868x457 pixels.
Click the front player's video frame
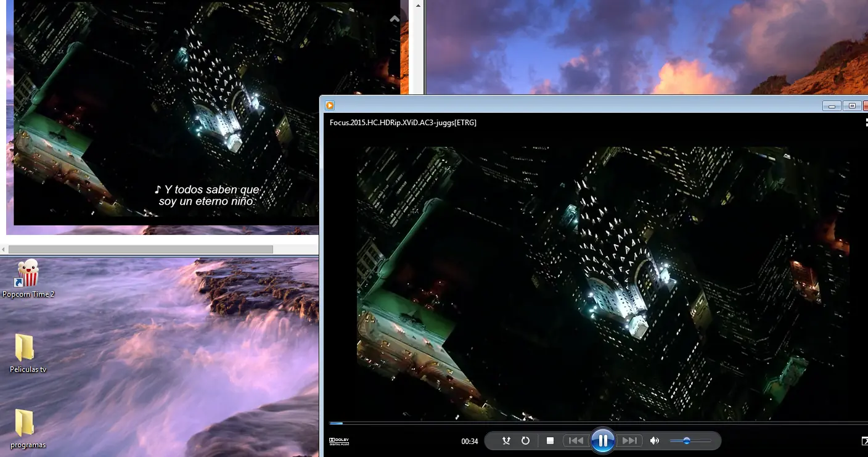point(603,284)
